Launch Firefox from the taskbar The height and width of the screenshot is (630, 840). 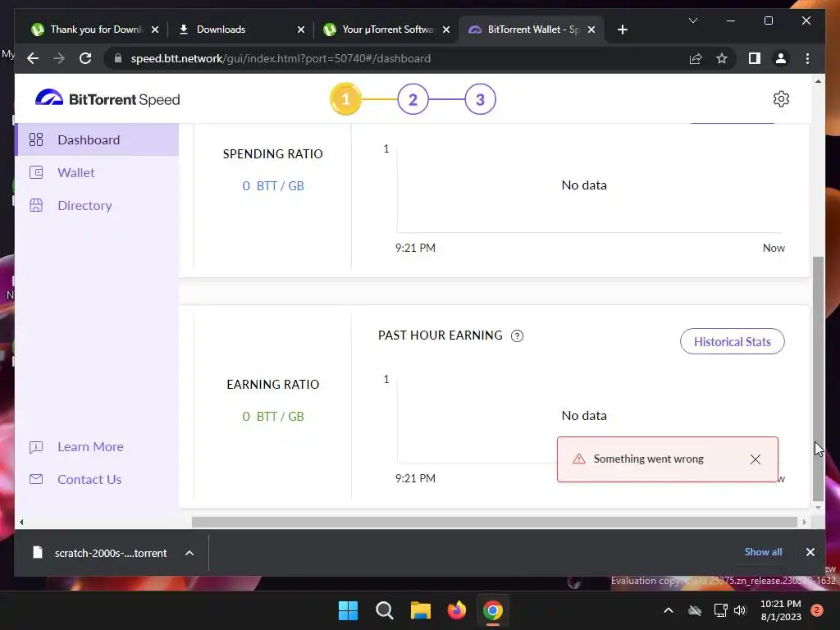pyautogui.click(x=456, y=610)
